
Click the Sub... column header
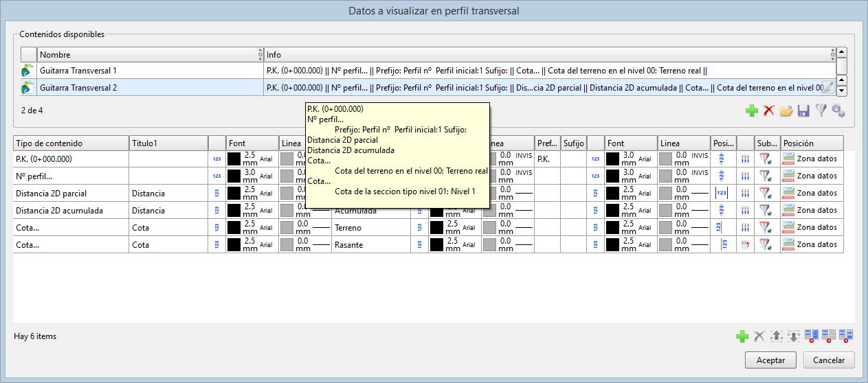click(767, 143)
